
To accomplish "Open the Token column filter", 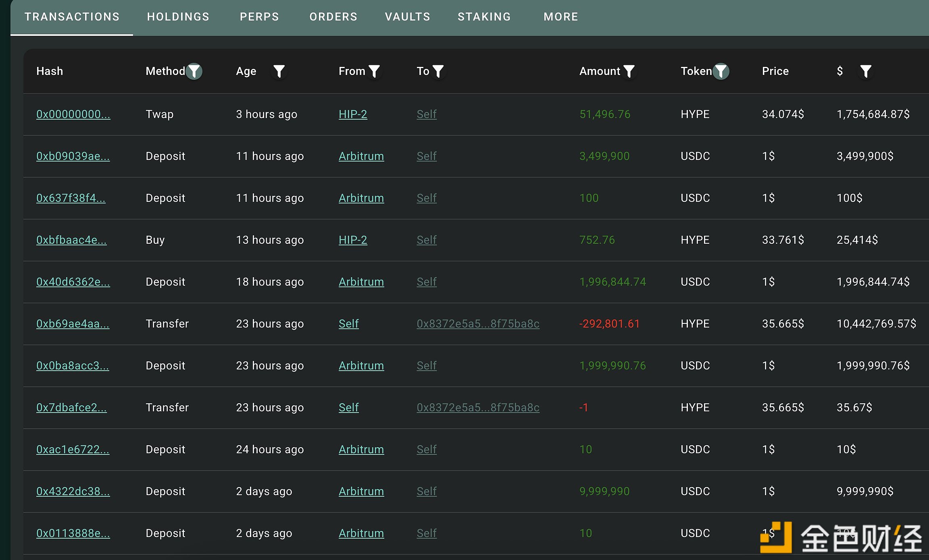I will click(721, 71).
